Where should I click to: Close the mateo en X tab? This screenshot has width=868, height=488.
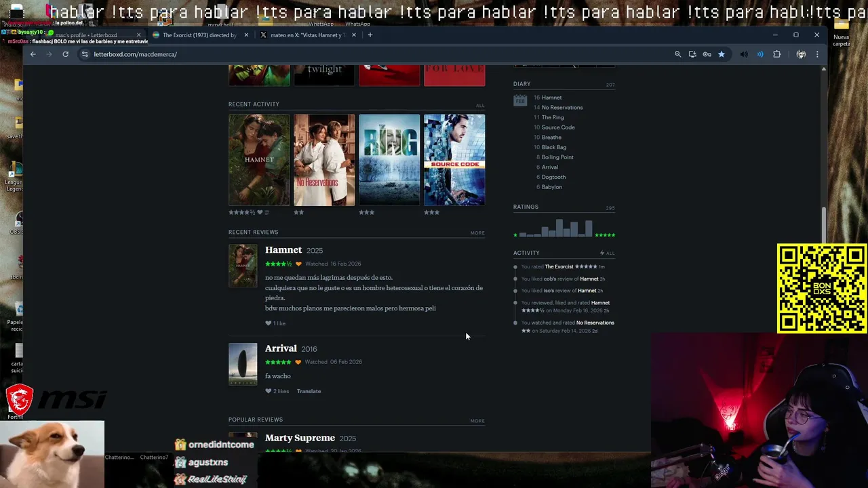[353, 35]
